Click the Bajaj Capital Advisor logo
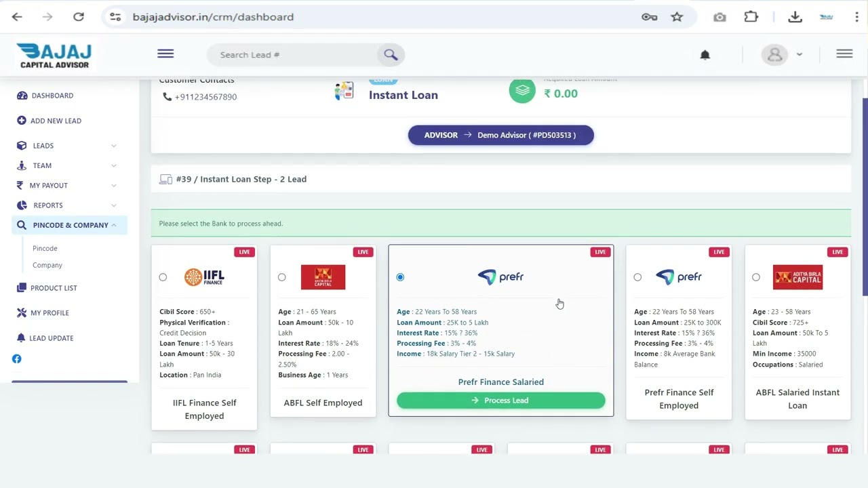The image size is (868, 488). (x=54, y=56)
